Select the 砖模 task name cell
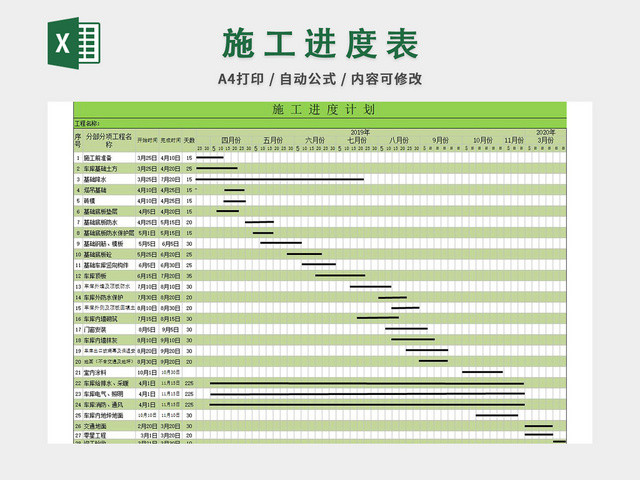Screen dimensions: 640x480 pos(109,200)
